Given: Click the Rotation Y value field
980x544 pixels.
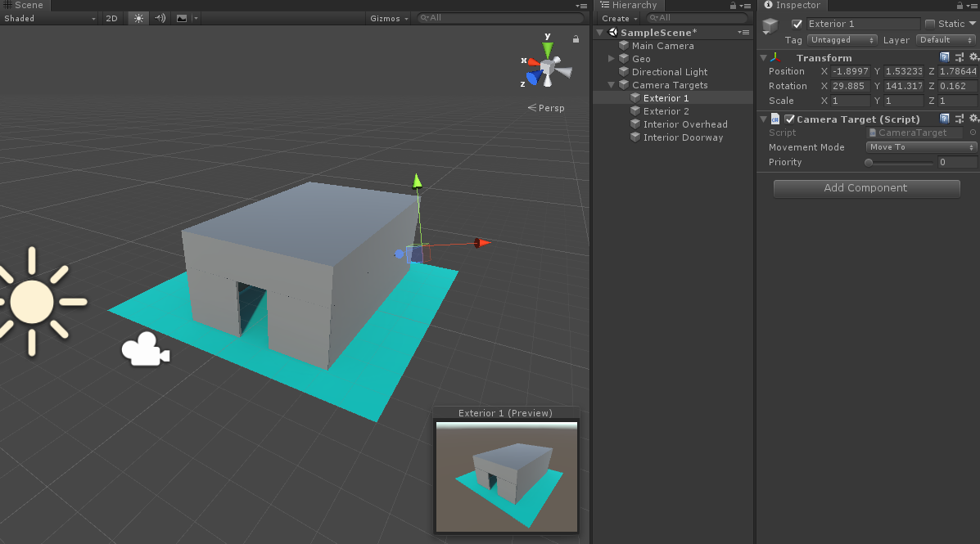Looking at the screenshot, I should pyautogui.click(x=903, y=86).
